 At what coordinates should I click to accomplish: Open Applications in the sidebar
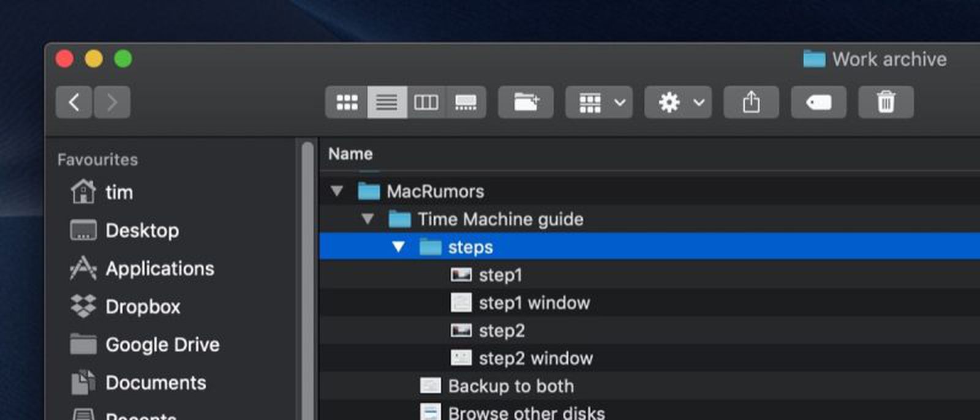pyautogui.click(x=159, y=269)
